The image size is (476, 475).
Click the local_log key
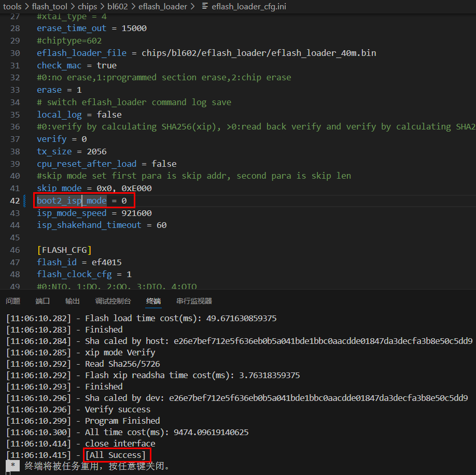click(59, 114)
